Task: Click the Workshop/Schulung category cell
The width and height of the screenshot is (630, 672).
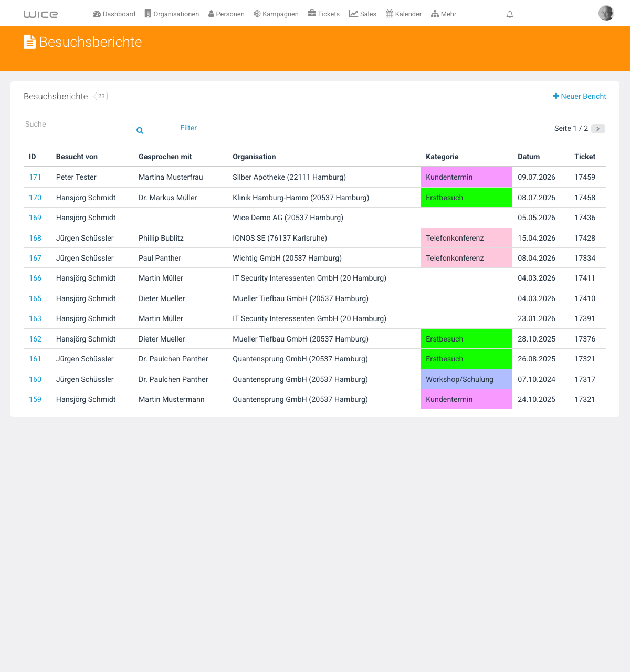Action: (x=466, y=379)
